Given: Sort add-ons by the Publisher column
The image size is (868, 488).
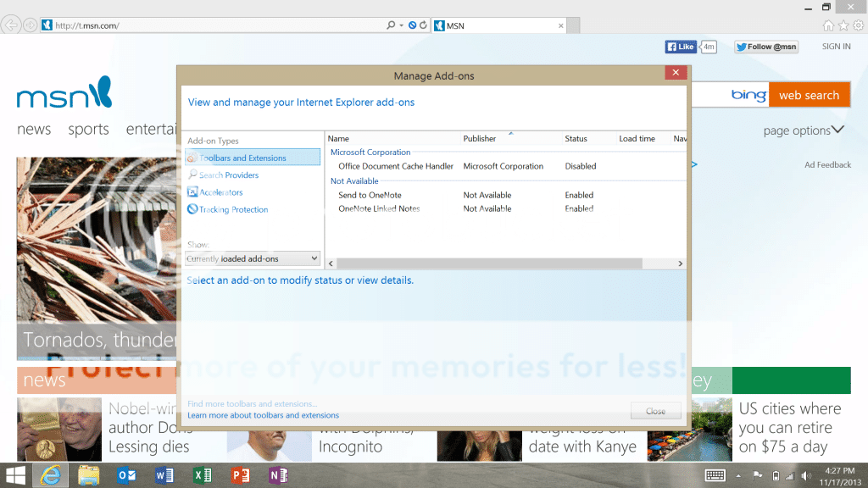Looking at the screenshot, I should click(x=480, y=138).
